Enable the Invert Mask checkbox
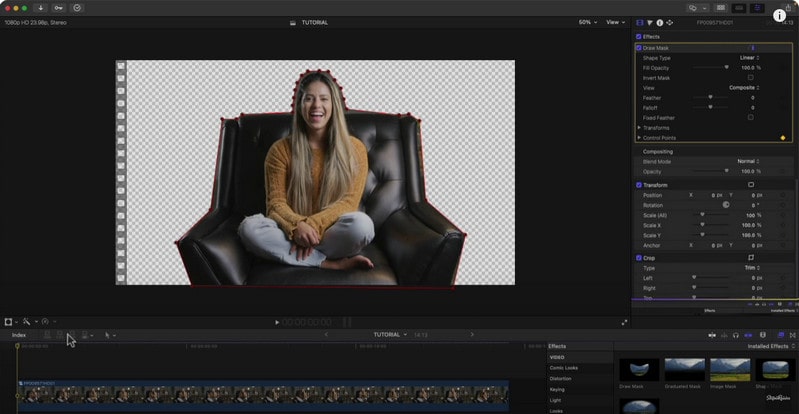Viewport: 799px width, 414px height. tap(751, 77)
